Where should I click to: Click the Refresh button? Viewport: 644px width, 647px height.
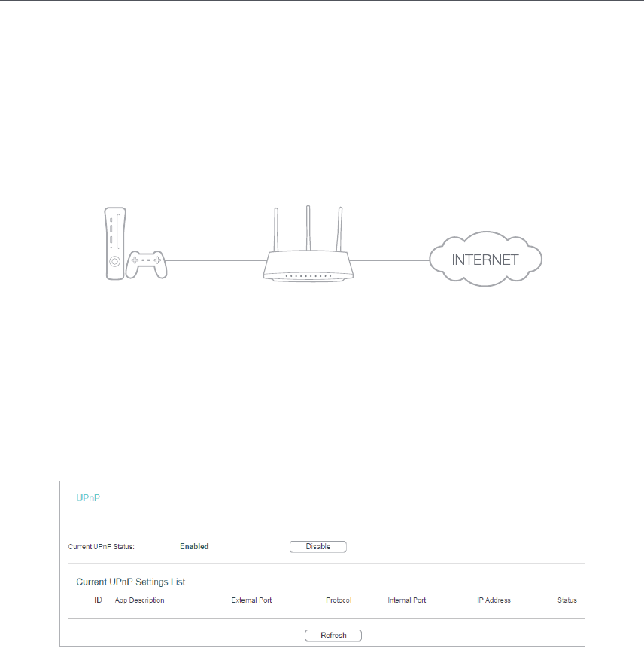(x=333, y=636)
